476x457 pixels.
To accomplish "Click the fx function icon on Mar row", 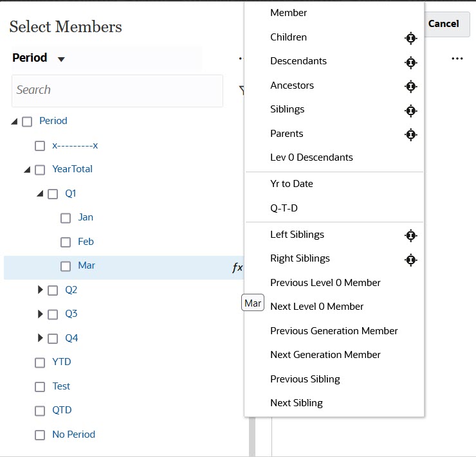I will (237, 267).
